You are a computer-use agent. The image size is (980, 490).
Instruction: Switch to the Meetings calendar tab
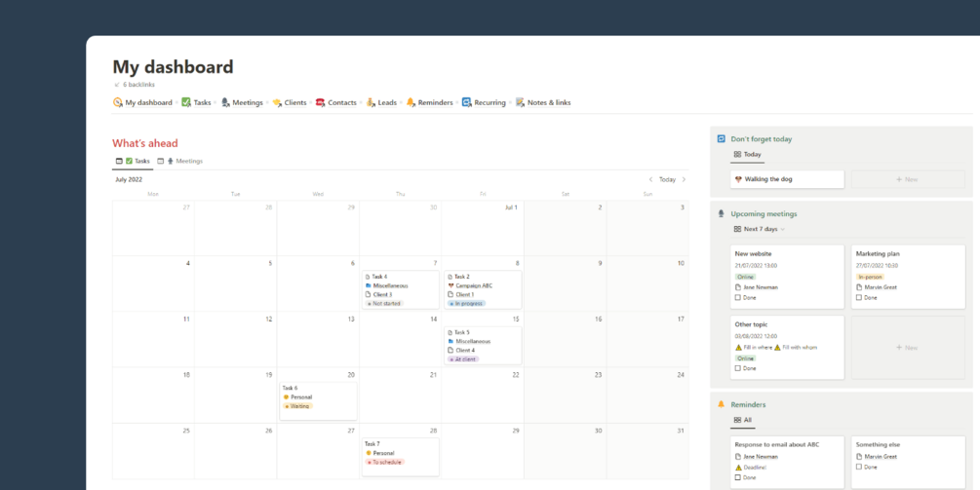180,161
